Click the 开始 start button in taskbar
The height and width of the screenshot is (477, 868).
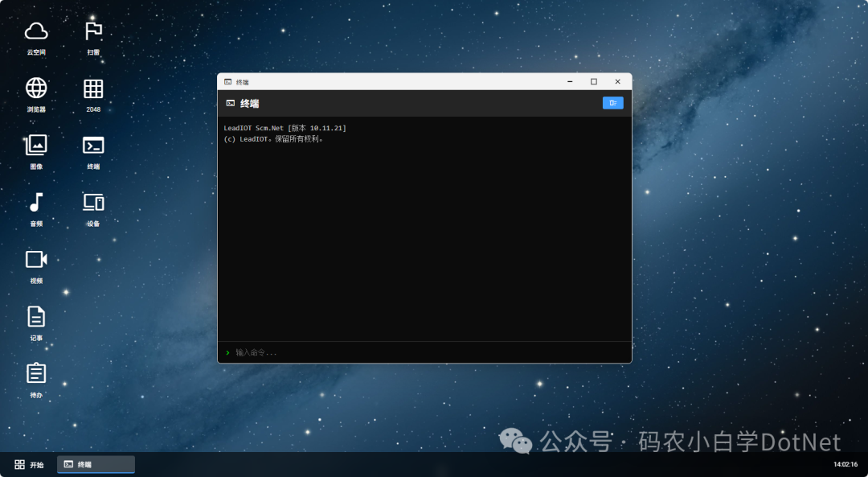coord(29,464)
